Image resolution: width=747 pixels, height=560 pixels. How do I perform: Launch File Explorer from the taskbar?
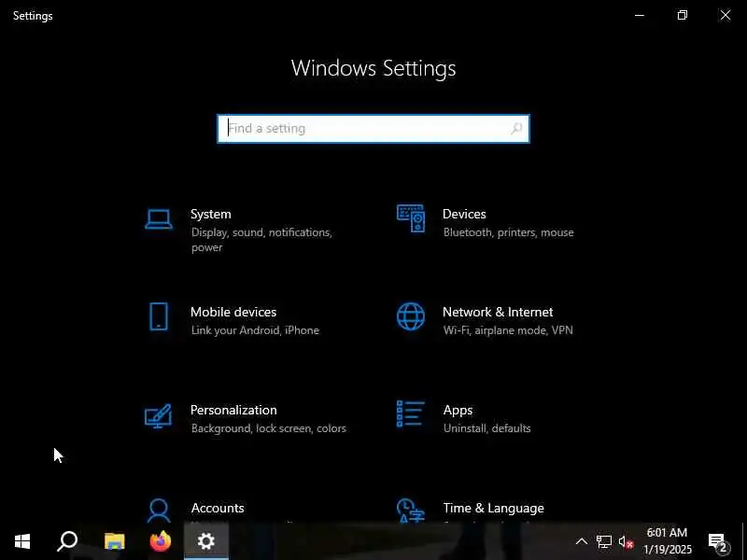click(x=114, y=541)
